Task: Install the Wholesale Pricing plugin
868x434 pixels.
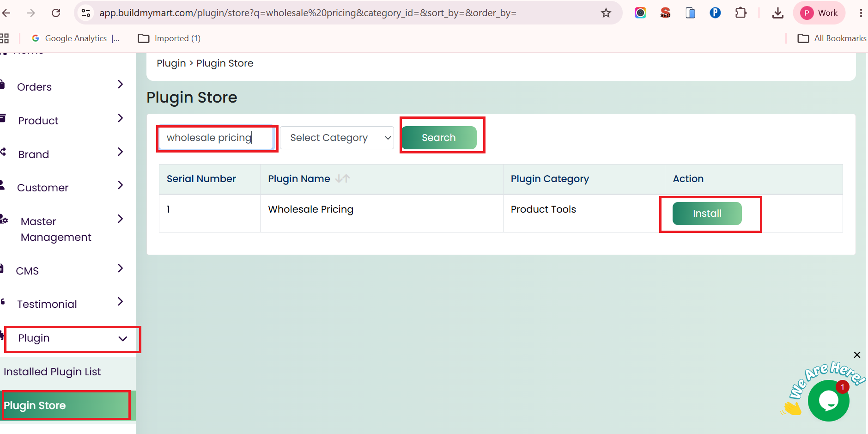Action: pos(707,214)
